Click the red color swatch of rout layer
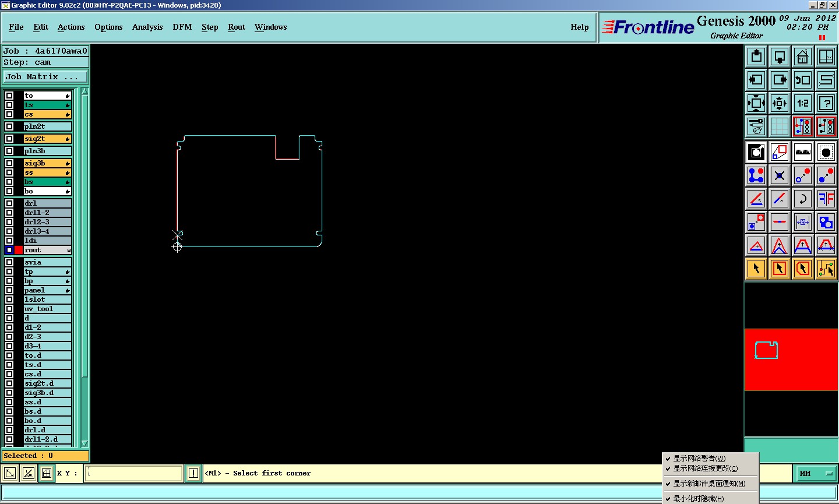The image size is (839, 504). (x=19, y=250)
